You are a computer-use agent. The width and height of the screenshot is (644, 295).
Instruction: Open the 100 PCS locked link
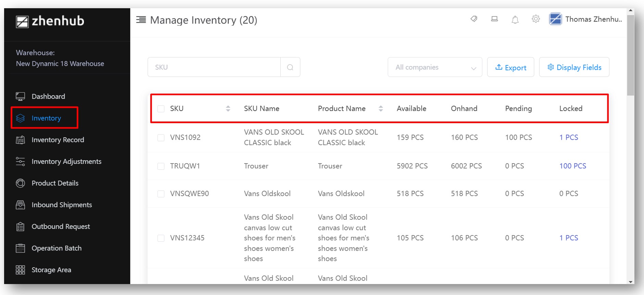coord(572,166)
